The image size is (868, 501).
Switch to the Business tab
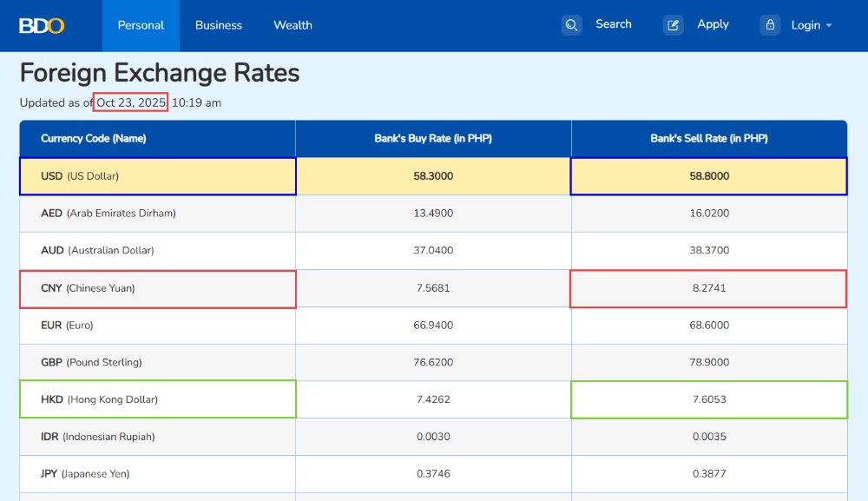[x=219, y=25]
